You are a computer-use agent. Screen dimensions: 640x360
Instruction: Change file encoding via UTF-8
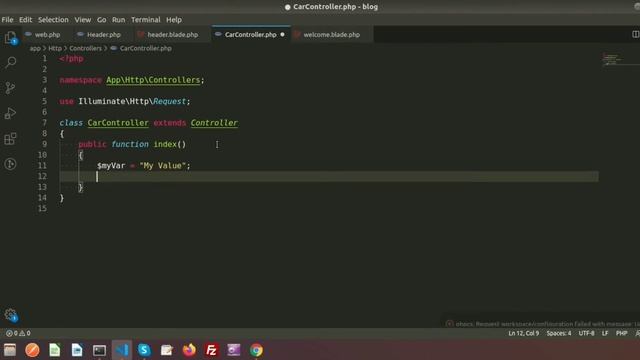[x=586, y=333]
